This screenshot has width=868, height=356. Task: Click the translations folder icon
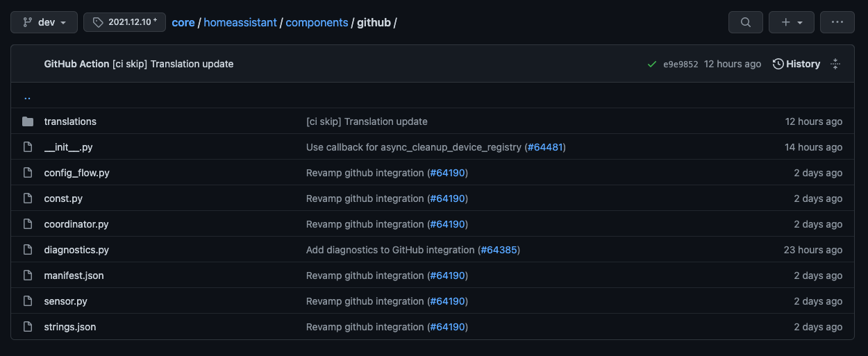[28, 121]
